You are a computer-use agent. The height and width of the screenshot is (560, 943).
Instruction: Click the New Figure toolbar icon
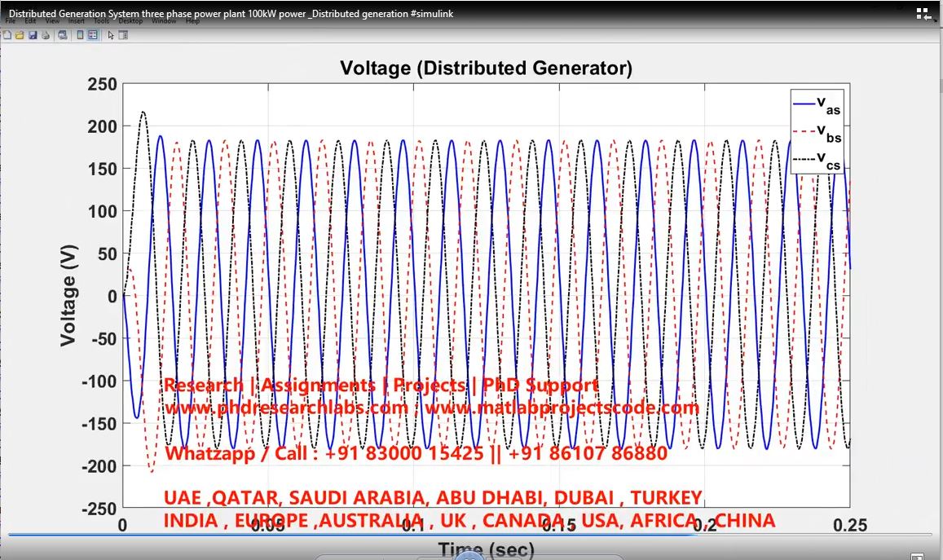(x=7, y=35)
